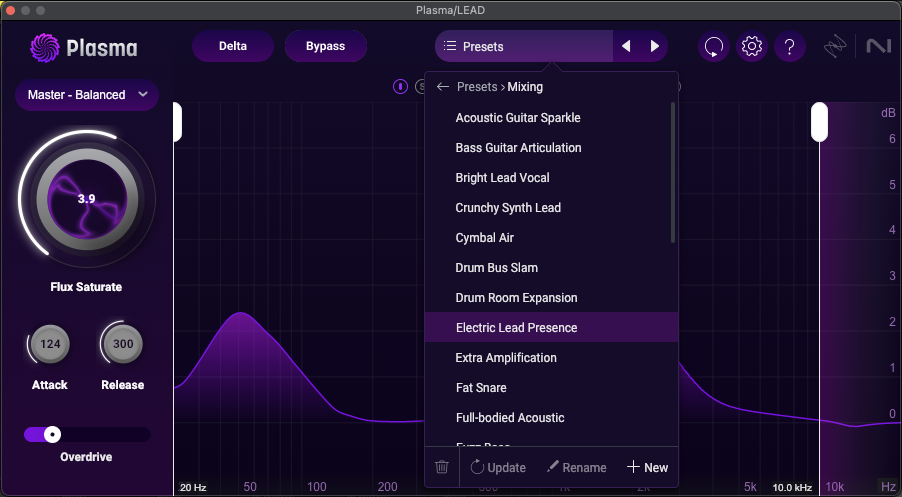Select the Electric Lead Presence preset

551,327
